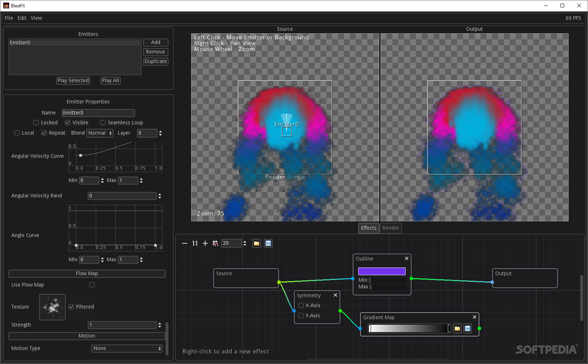Open the File menu

point(9,18)
